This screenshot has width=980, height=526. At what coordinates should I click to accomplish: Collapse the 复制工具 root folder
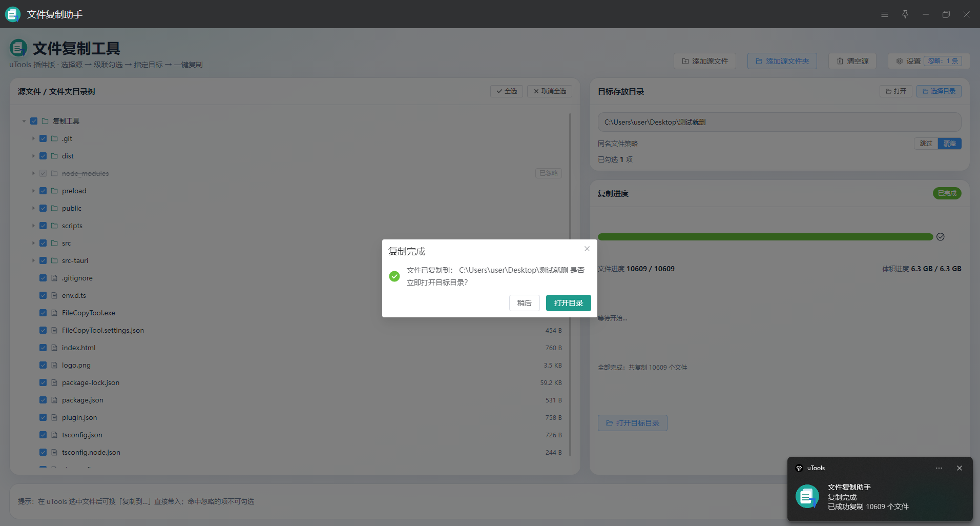pos(24,121)
